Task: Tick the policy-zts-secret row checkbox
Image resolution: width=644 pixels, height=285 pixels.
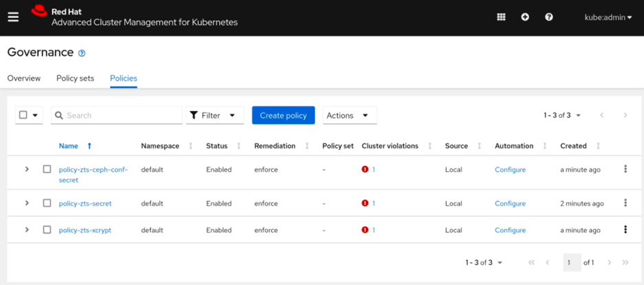Action: [x=47, y=203]
